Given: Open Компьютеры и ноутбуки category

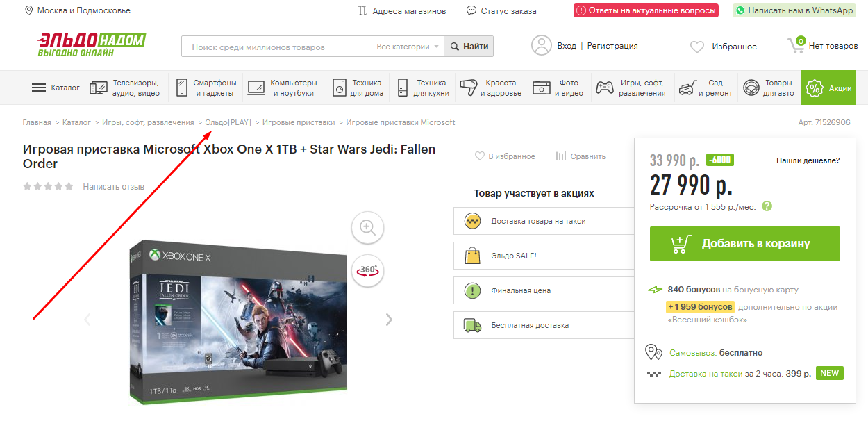Looking at the screenshot, I should (284, 88).
